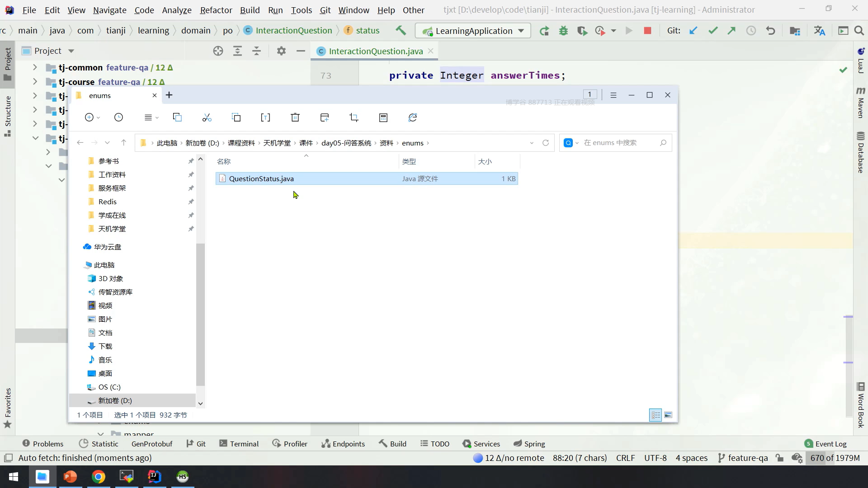Select the InteractionQuestion.java editor tab
The image size is (868, 488).
pos(375,51)
